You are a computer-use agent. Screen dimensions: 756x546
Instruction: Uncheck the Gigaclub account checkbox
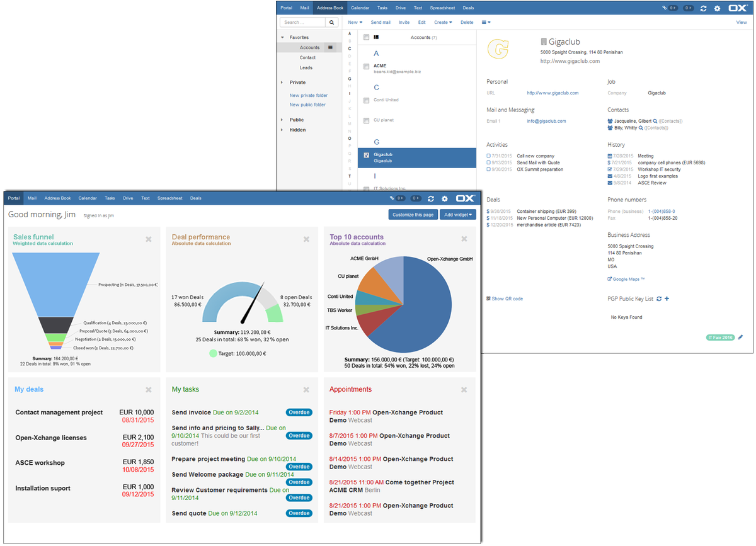[366, 155]
